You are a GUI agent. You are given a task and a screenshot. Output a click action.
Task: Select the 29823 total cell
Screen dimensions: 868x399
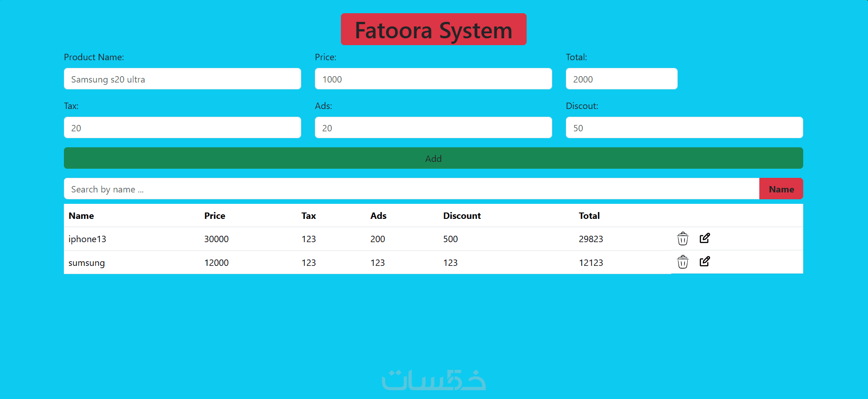(x=591, y=239)
